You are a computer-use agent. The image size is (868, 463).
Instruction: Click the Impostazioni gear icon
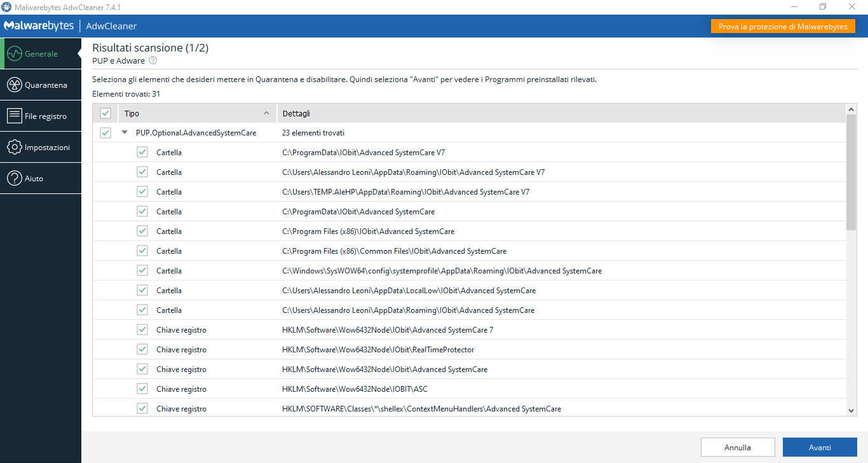[x=15, y=148]
